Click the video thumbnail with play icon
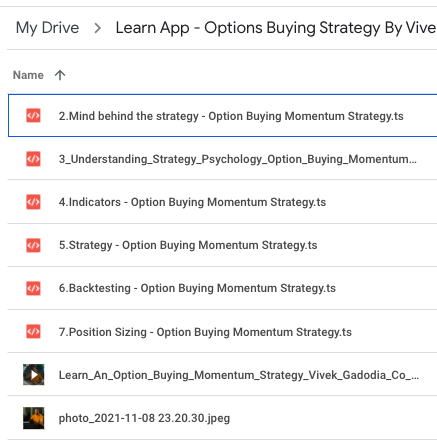 tap(33, 375)
